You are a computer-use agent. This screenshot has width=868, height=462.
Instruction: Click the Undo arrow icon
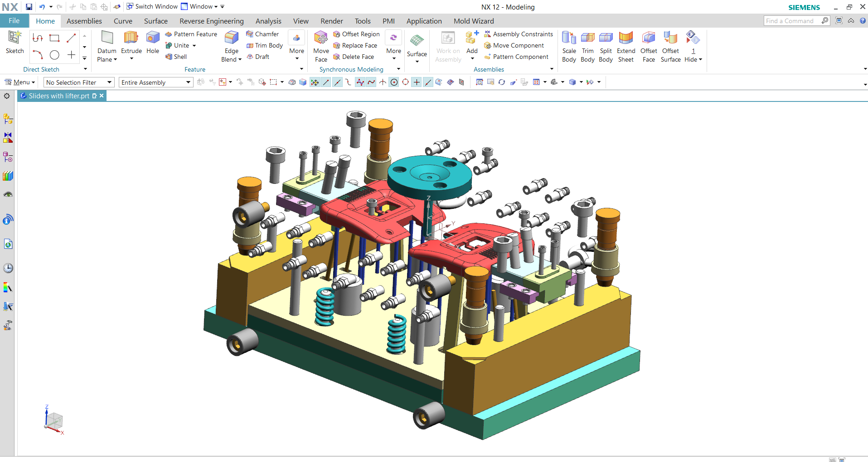[42, 7]
